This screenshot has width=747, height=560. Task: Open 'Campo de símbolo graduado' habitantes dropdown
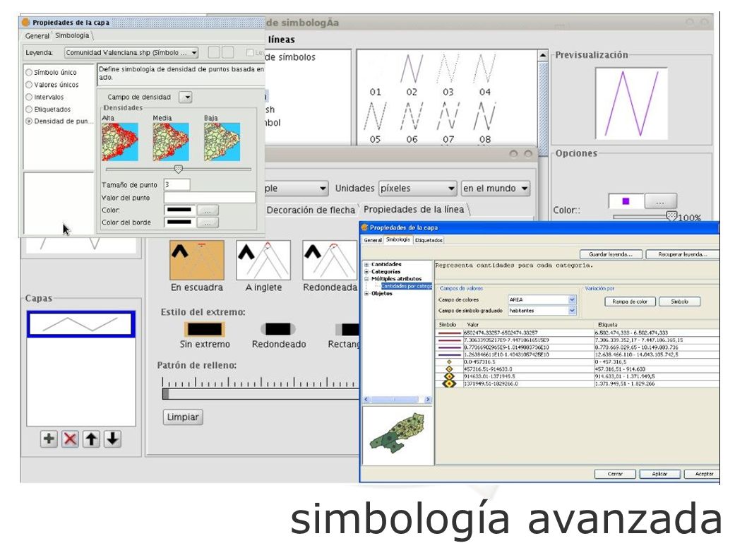(x=542, y=310)
